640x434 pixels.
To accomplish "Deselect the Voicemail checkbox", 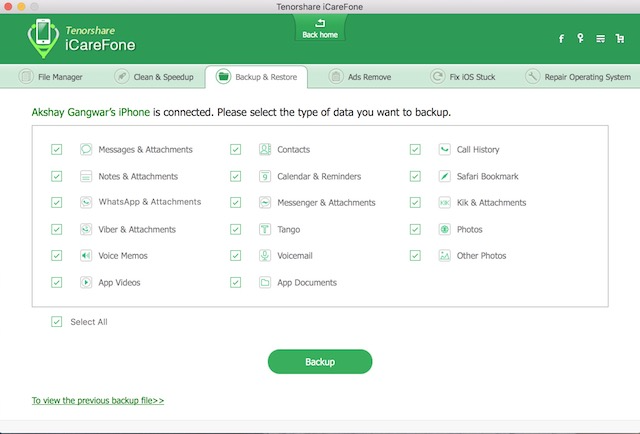I will click(235, 256).
